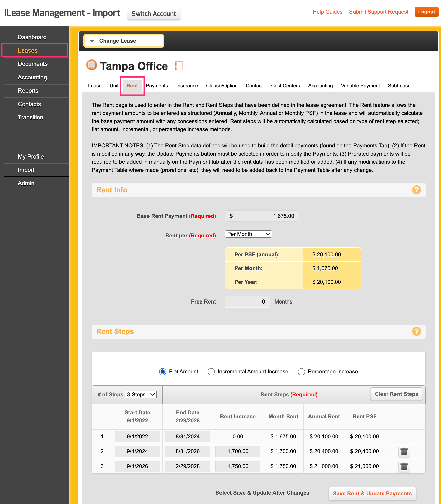
Task: Open the Help Guides link
Action: (x=327, y=12)
